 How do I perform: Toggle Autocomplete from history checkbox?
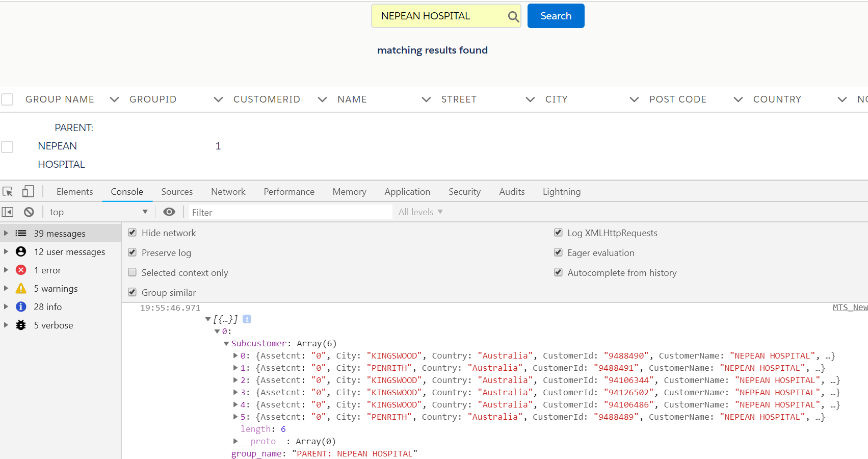point(559,272)
